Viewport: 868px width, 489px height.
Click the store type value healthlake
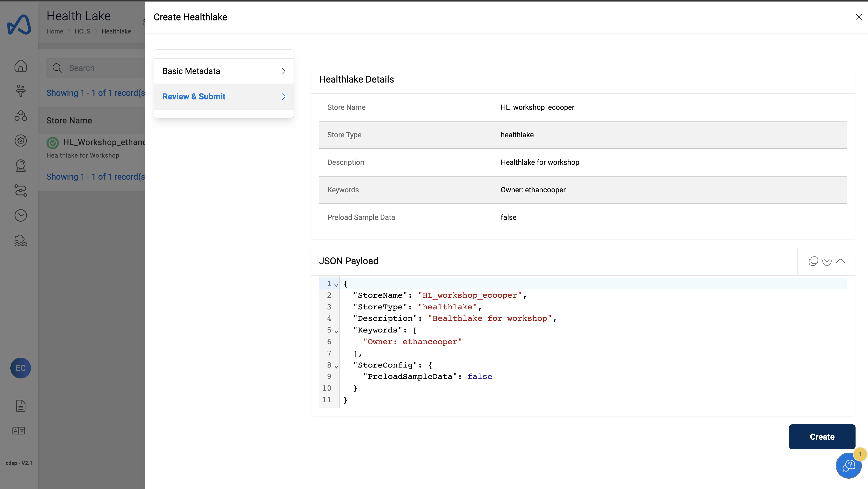(x=517, y=135)
